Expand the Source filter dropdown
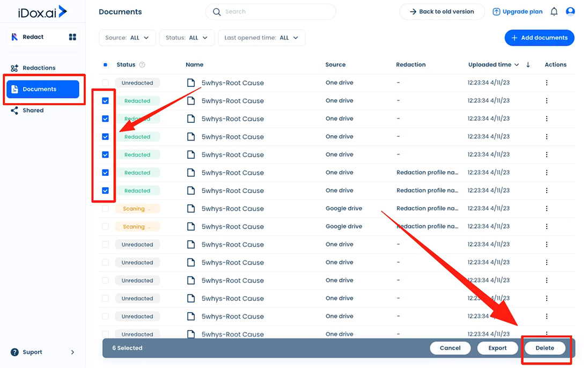The height and width of the screenshot is (368, 588). [127, 38]
